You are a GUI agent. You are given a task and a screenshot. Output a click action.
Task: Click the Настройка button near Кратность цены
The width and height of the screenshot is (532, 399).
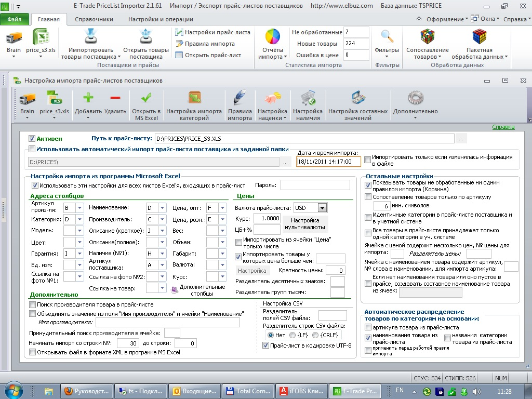pos(252,270)
